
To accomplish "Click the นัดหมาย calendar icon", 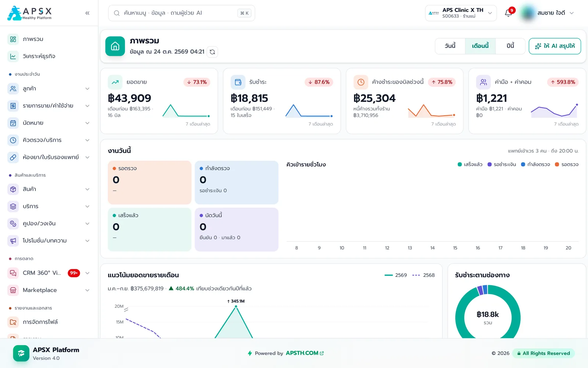I will (13, 123).
